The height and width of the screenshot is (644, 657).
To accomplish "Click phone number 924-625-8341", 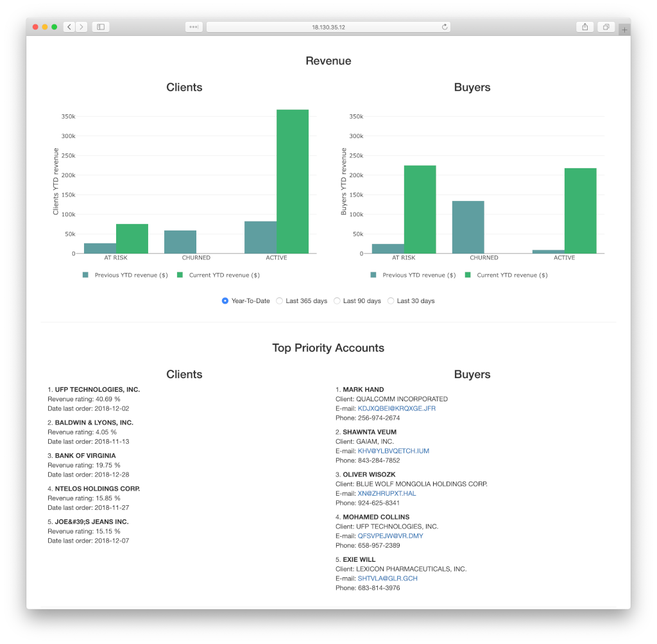I will (379, 503).
